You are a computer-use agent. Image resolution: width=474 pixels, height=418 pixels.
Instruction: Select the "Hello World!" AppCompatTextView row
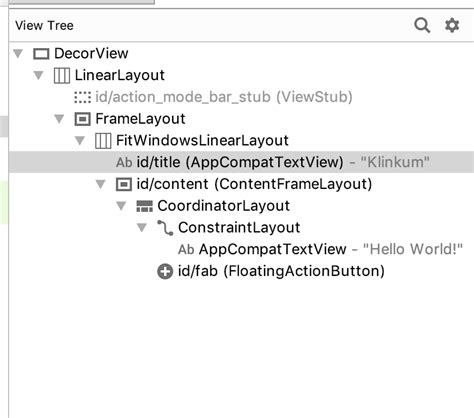(241, 249)
